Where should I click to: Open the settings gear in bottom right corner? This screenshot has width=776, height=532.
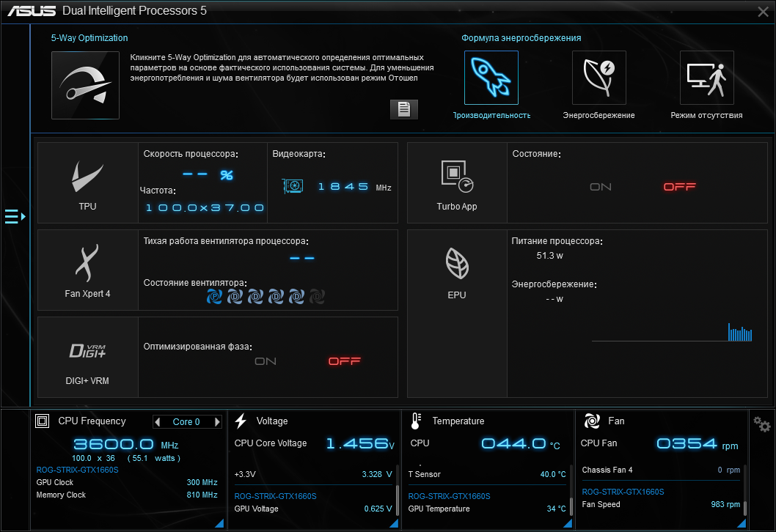(x=761, y=424)
